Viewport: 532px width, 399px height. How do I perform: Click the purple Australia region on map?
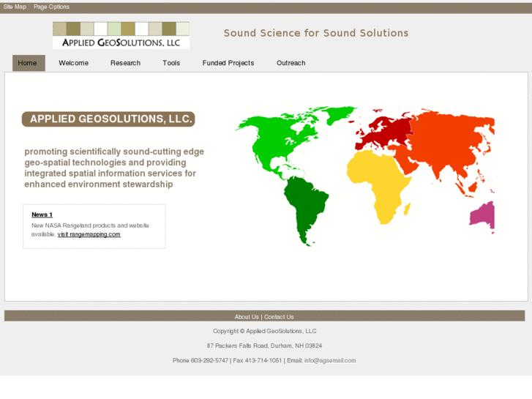click(484, 216)
